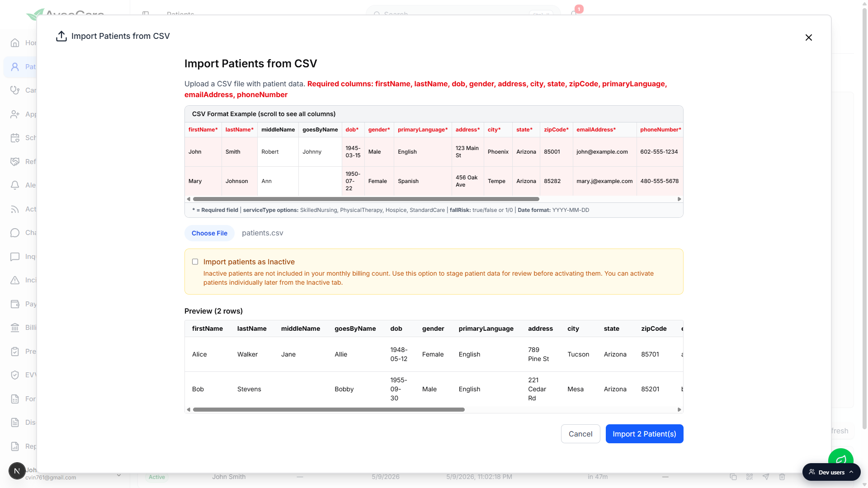
Task: Click the N user avatar at bottom left
Action: tap(17, 471)
